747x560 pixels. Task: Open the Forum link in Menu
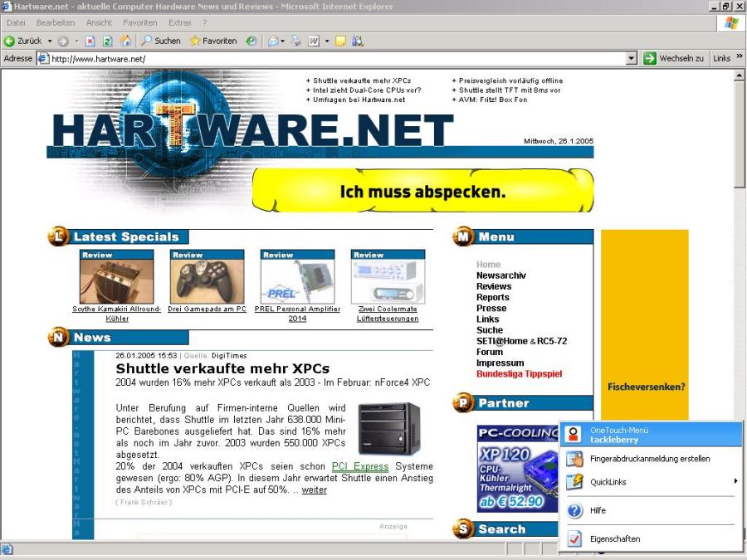[490, 352]
